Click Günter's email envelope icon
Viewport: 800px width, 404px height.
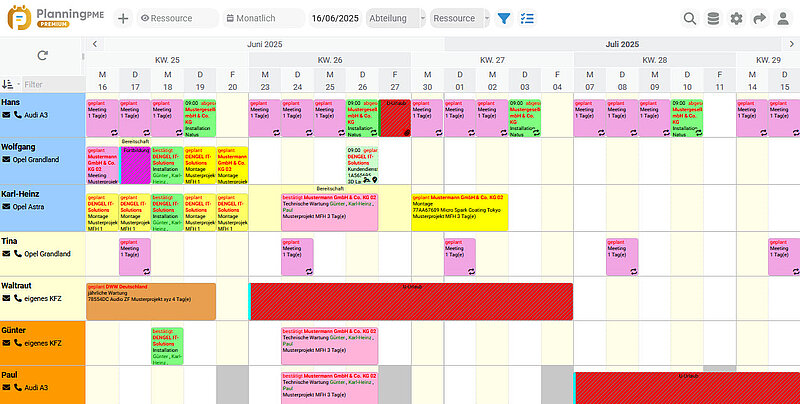[x=6, y=343]
